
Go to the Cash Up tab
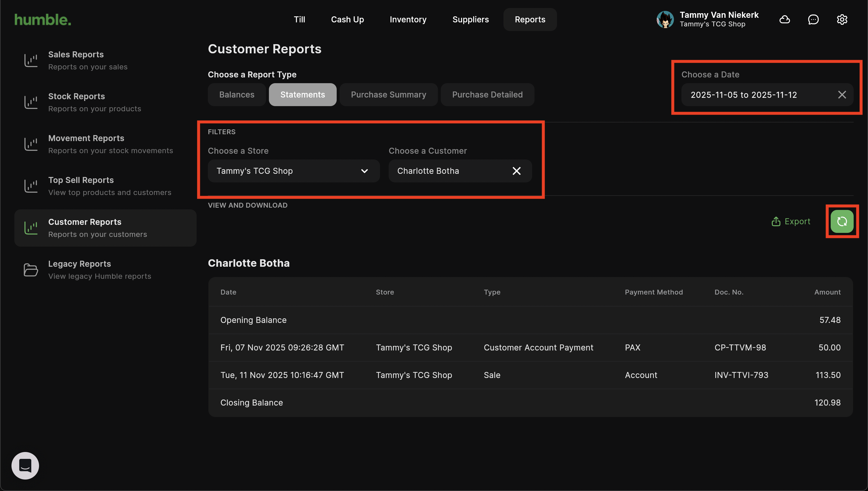point(347,20)
